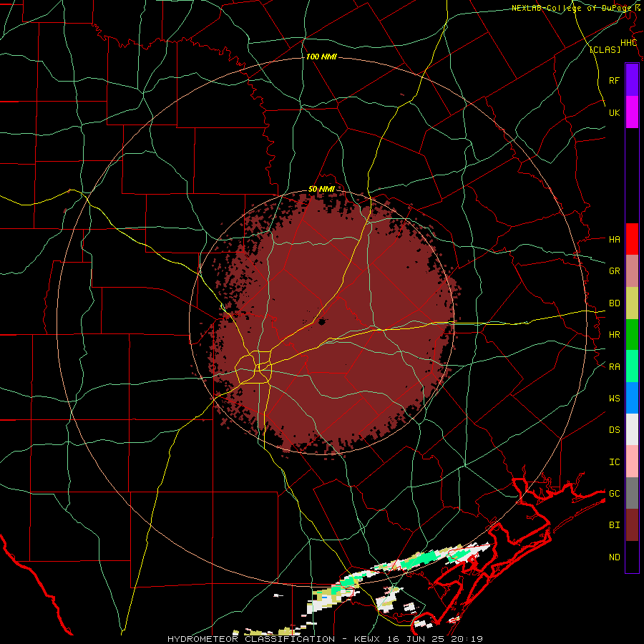
Task: Select the mint green RA legend swatch
Action: point(632,366)
